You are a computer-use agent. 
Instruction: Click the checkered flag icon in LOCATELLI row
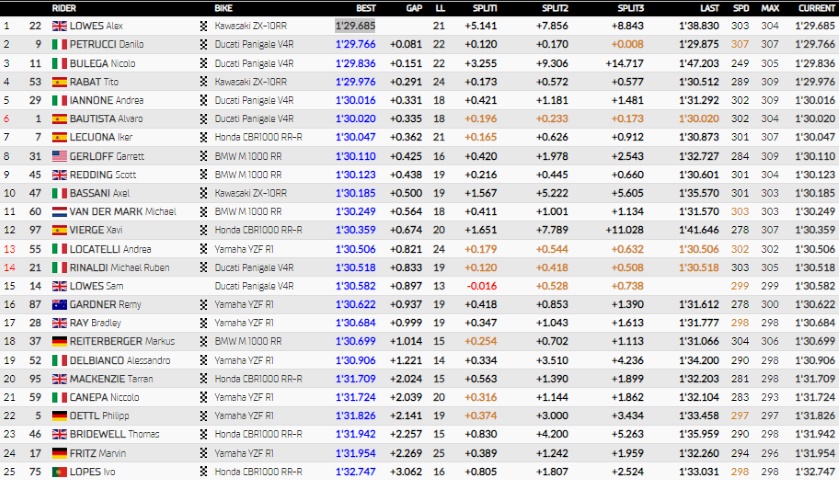pos(204,249)
